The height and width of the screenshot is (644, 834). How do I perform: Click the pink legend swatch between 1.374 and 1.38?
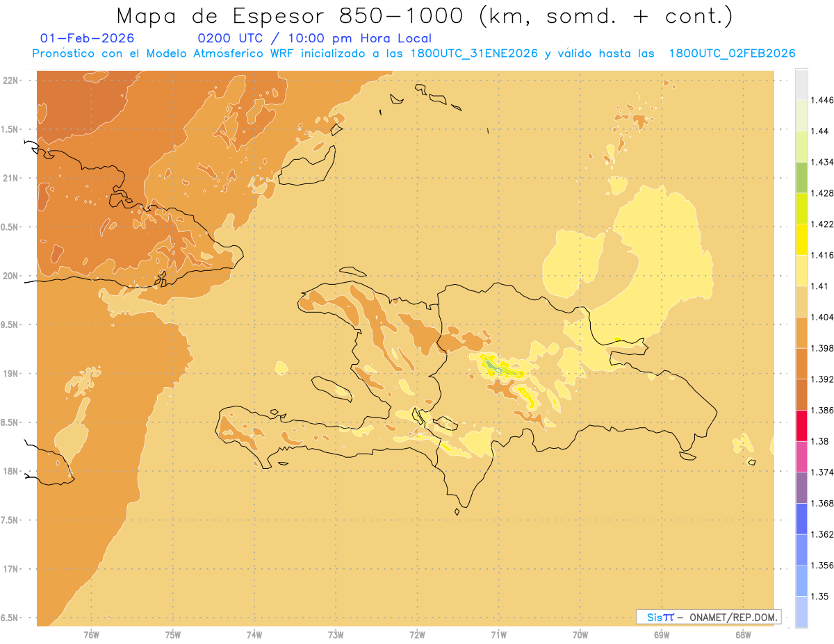click(801, 456)
